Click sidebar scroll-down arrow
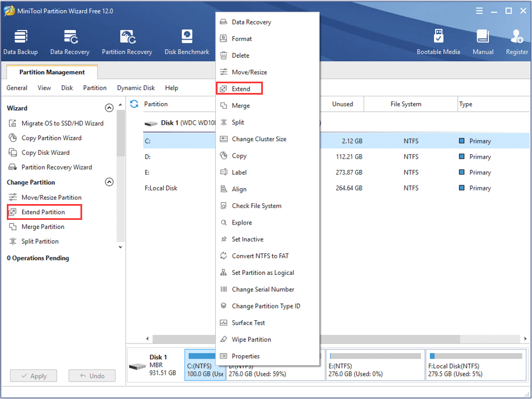Viewport: 532px width, 399px height. point(120,247)
